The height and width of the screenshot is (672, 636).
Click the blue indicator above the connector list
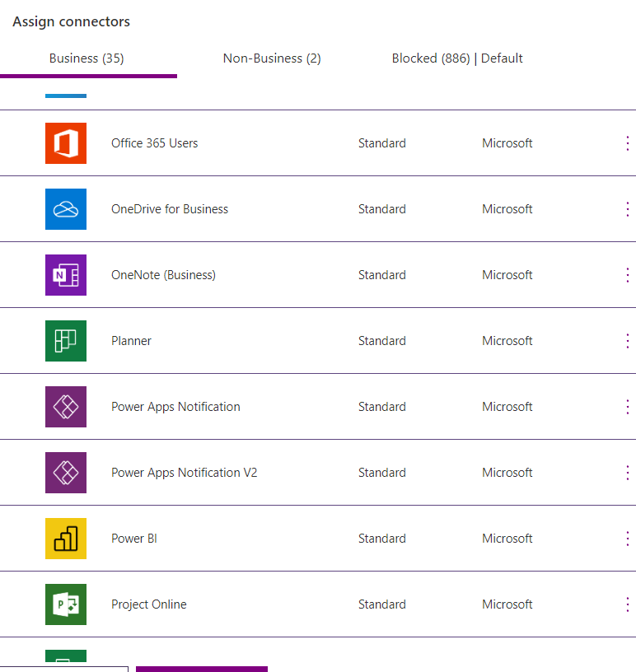coord(66,95)
